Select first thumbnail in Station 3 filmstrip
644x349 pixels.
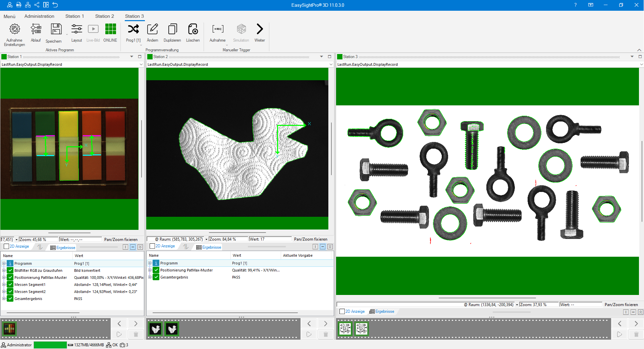pyautogui.click(x=345, y=329)
